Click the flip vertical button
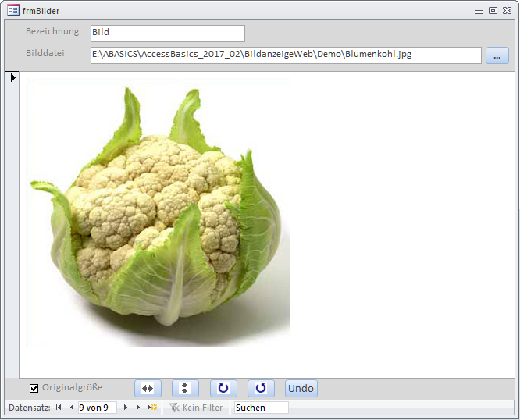Viewport: 520px width, 420px height. (185, 388)
